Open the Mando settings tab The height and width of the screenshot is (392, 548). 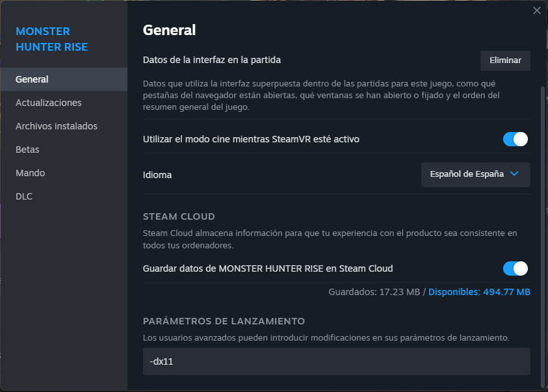(30, 173)
